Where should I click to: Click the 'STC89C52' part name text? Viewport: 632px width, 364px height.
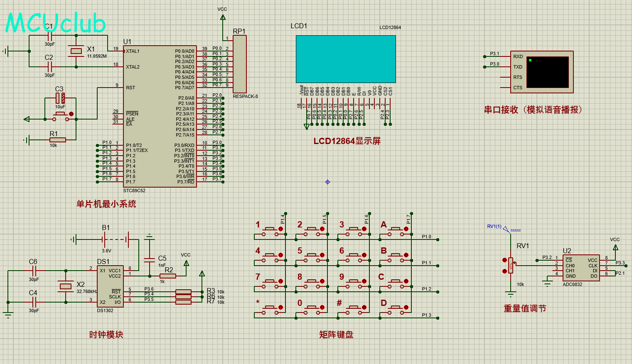point(134,191)
